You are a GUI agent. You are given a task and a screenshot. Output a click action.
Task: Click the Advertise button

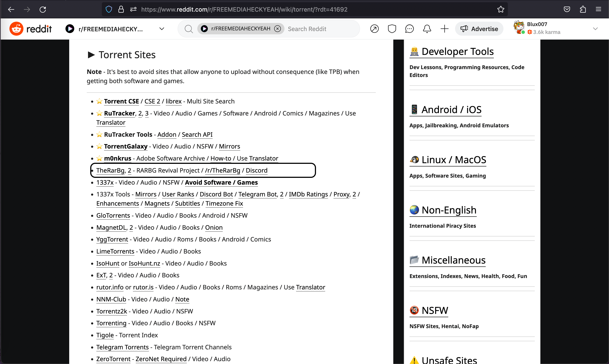[x=479, y=29]
